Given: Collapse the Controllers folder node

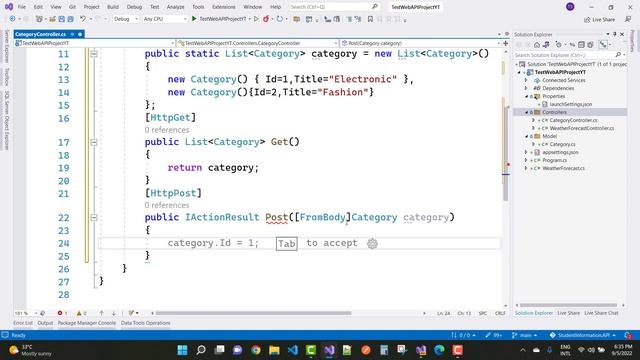Looking at the screenshot, I should [x=526, y=112].
